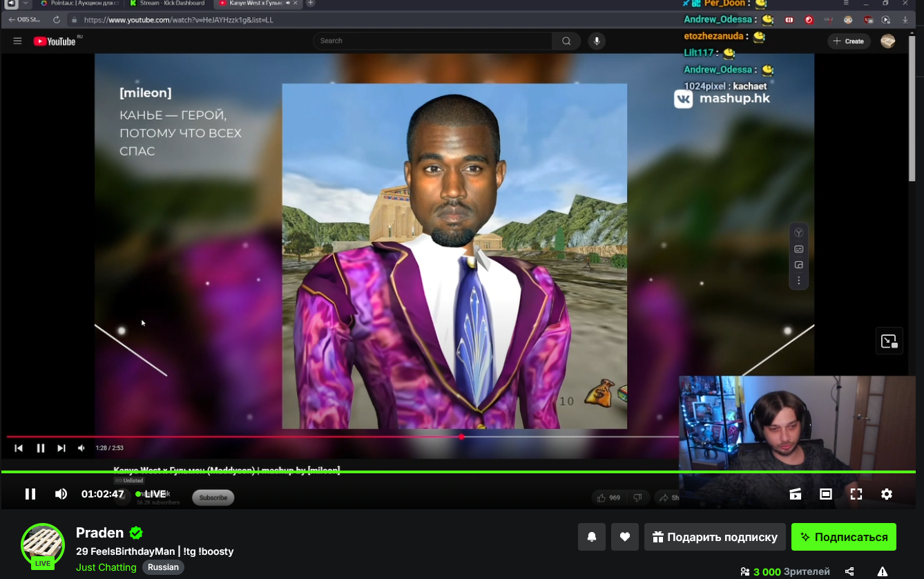Click etozhezanuda chat username

[713, 36]
